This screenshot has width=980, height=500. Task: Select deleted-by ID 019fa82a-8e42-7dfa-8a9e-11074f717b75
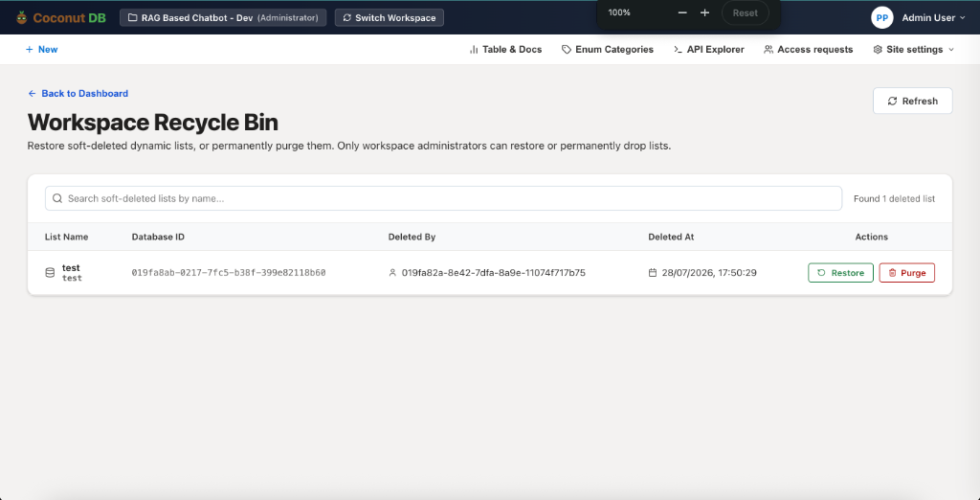pos(493,273)
